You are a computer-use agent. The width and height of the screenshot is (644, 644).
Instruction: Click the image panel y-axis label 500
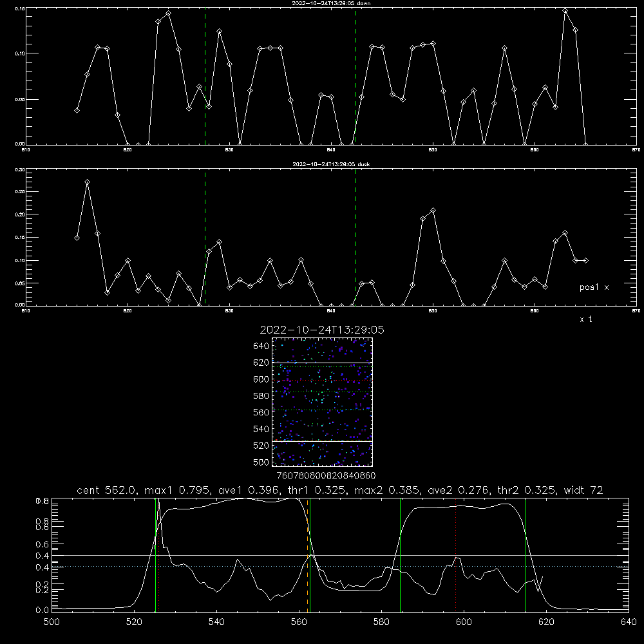click(x=261, y=462)
